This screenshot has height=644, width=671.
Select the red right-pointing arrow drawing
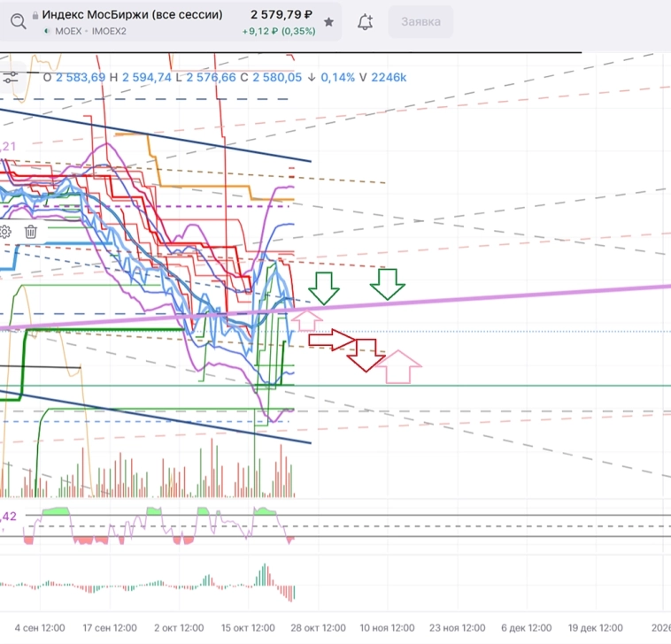(332, 338)
